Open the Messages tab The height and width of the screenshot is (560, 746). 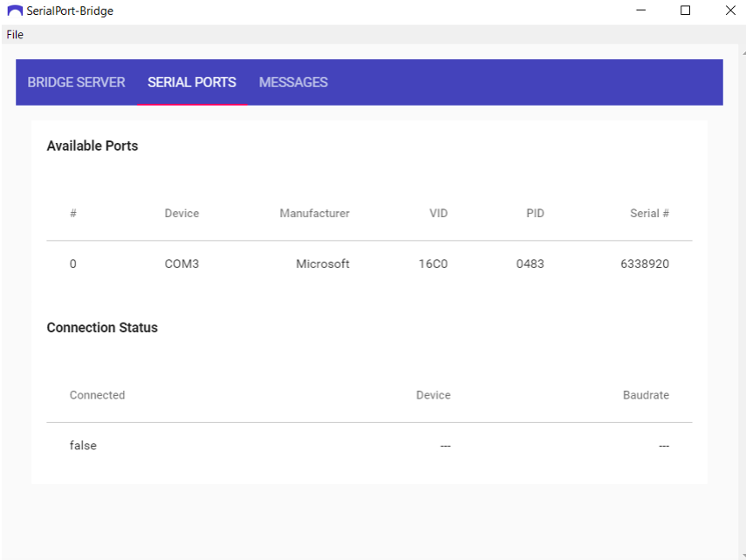pos(293,83)
